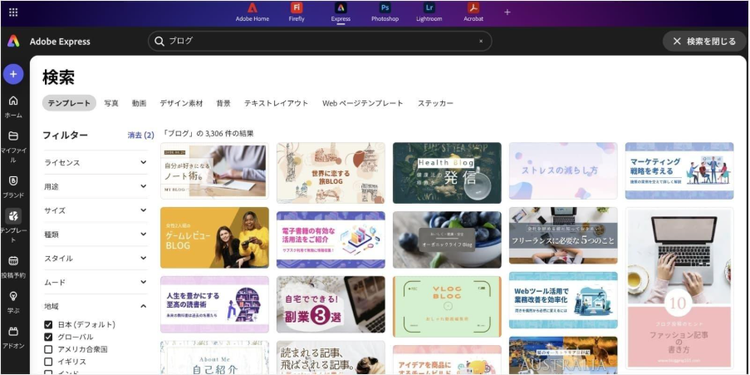
Task: Open ストレスの減らし方 template
Action: click(563, 171)
